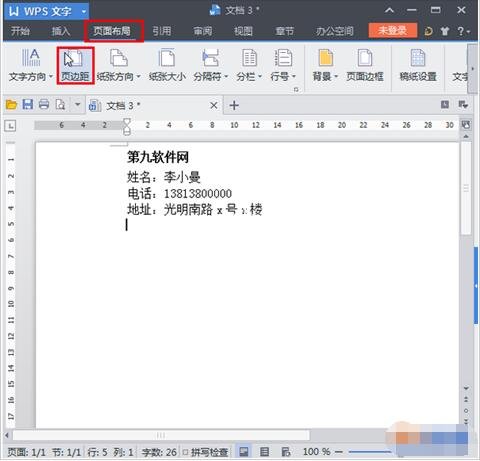Click the 未登录 login button
480x461 pixels.
click(393, 31)
